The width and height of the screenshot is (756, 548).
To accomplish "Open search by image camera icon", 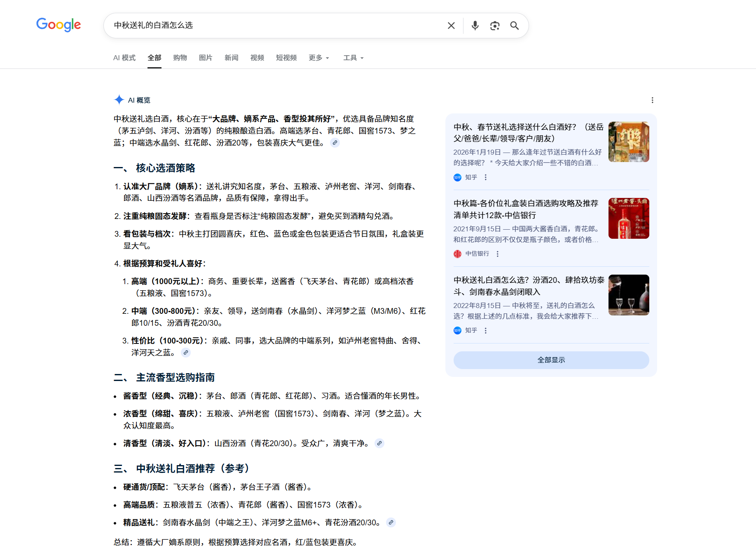I will (495, 26).
